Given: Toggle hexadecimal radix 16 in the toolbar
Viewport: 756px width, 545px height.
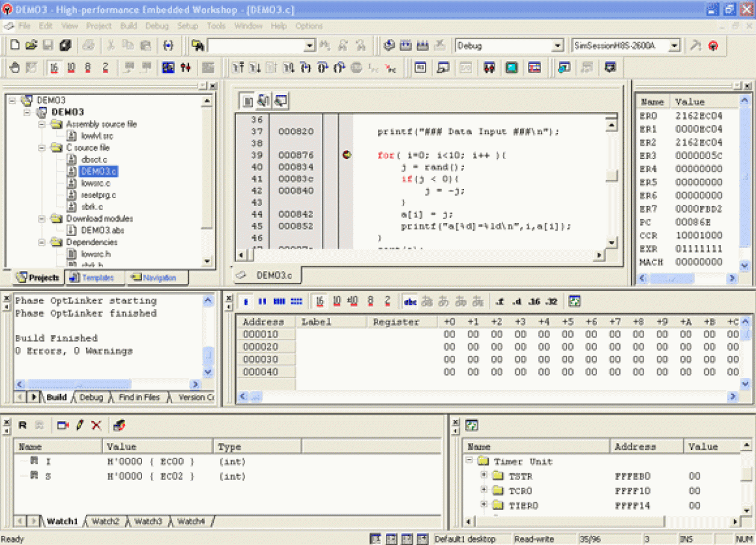Looking at the screenshot, I should (x=54, y=68).
